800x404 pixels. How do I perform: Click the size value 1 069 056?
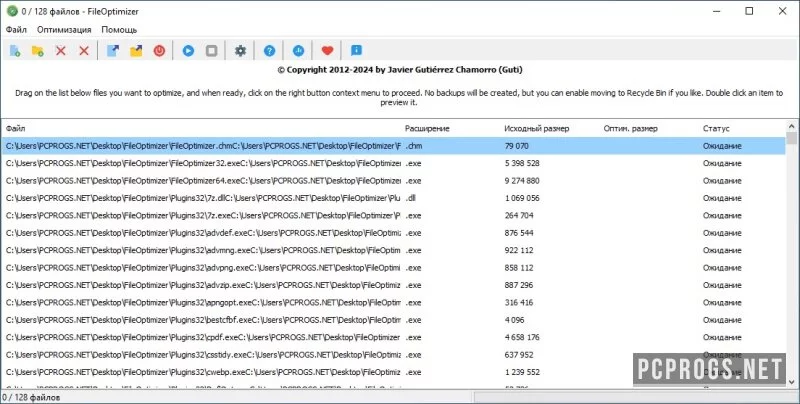(x=522, y=198)
